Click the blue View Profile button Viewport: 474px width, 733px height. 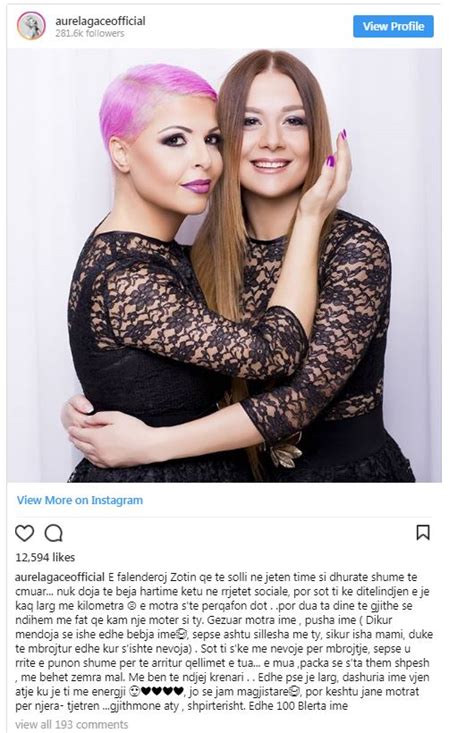point(393,26)
